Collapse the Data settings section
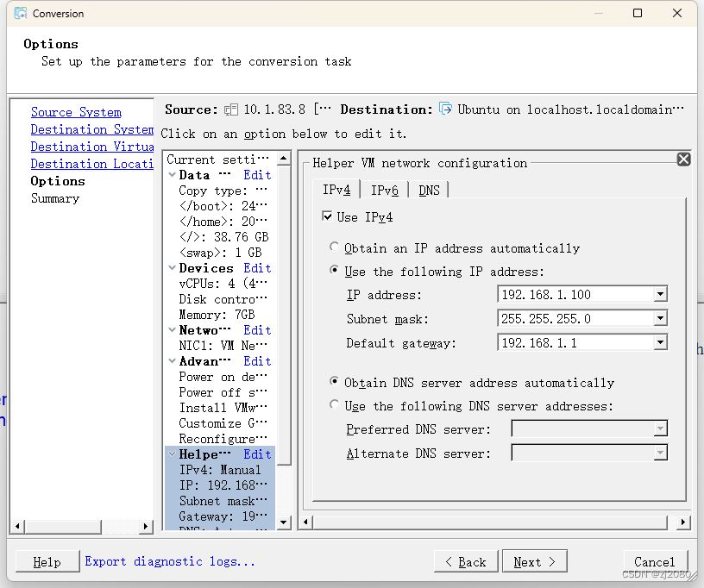704x588 pixels. click(x=172, y=175)
